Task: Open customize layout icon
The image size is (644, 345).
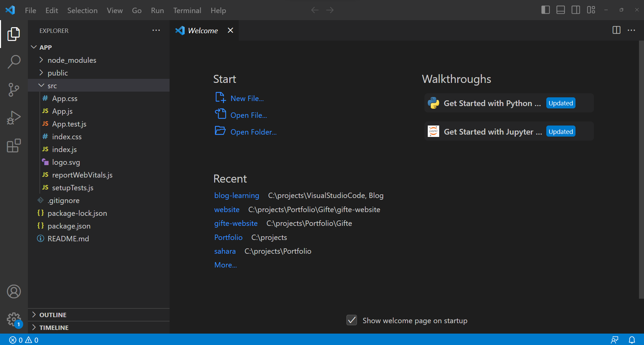Action: coord(591,10)
